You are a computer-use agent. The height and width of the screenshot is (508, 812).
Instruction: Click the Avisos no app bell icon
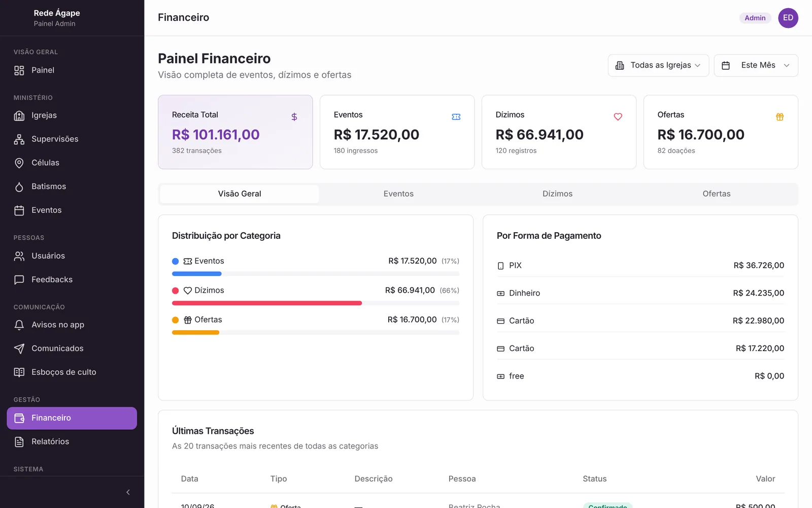point(19,325)
